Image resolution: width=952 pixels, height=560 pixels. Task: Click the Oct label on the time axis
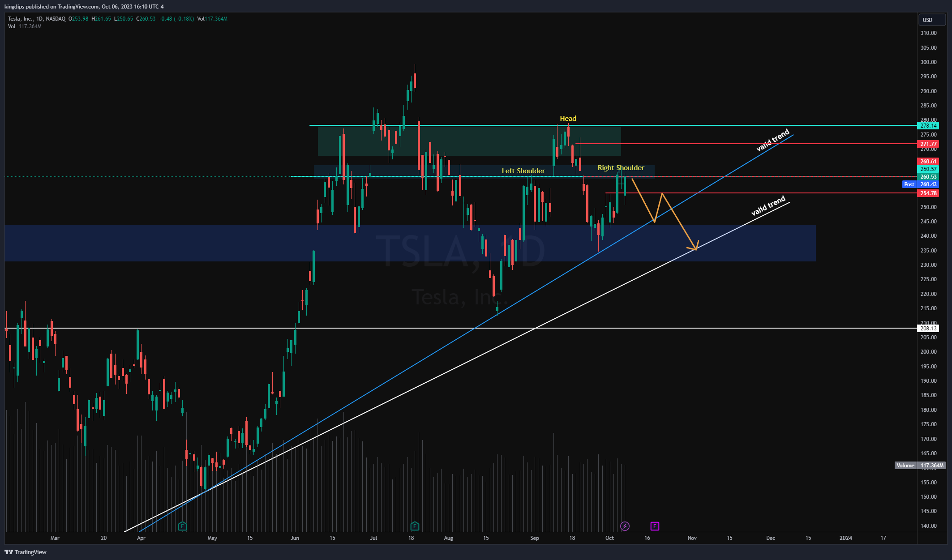click(x=609, y=538)
